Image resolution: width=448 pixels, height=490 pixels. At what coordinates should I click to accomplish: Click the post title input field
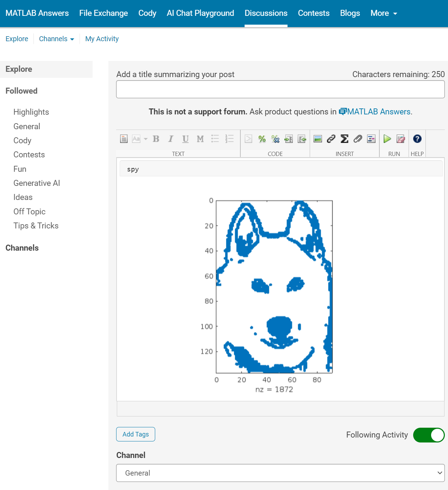pyautogui.click(x=280, y=89)
